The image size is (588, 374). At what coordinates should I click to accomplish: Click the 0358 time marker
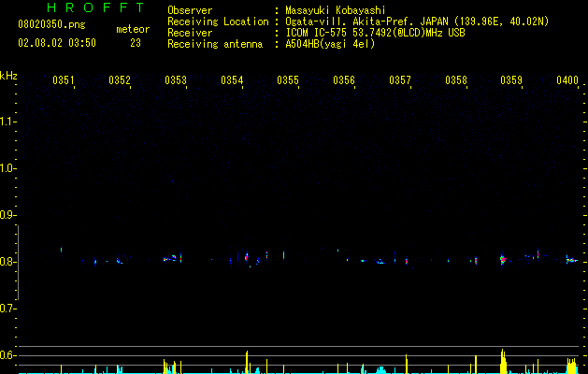(456, 80)
